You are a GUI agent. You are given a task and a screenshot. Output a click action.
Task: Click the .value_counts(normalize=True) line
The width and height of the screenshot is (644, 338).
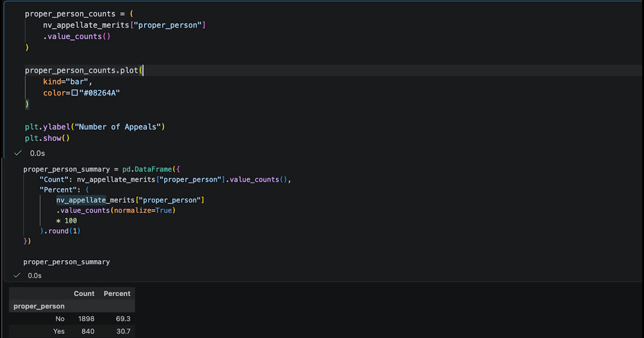116,210
